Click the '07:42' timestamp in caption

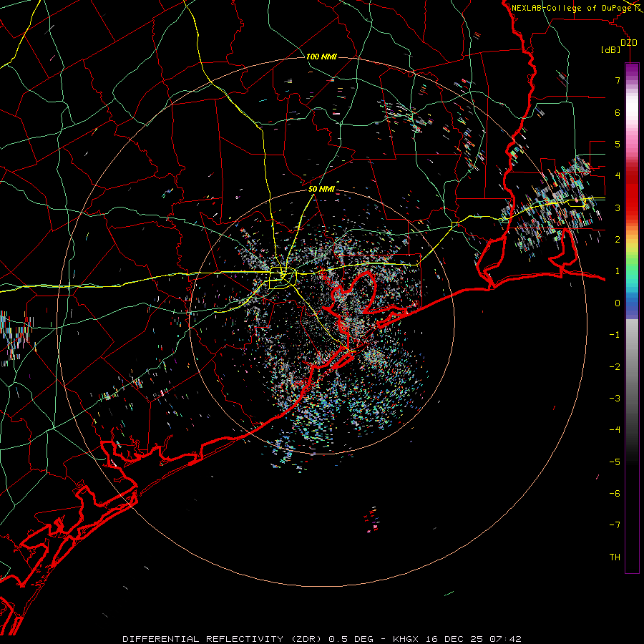[505, 639]
